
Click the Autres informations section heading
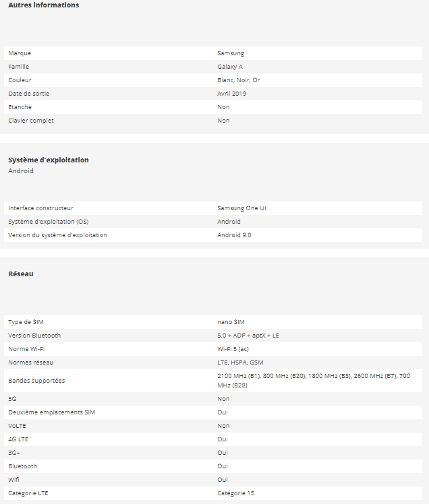click(x=43, y=5)
